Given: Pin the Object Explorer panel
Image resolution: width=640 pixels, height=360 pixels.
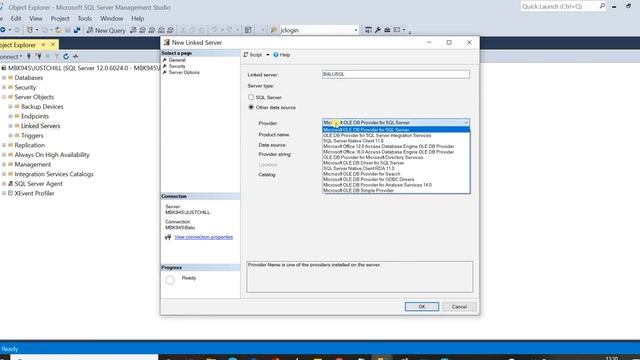Looking at the screenshot, I should [x=44, y=44].
